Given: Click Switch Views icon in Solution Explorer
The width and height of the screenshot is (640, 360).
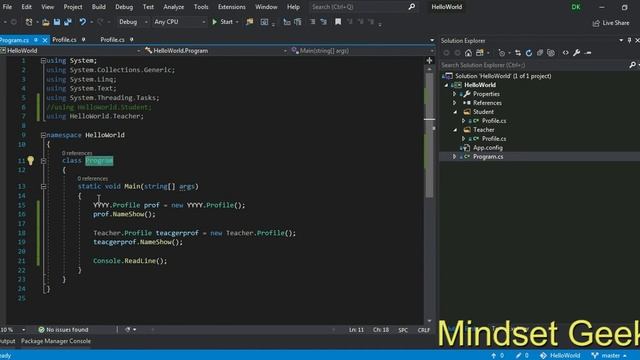Looking at the screenshot, I should [x=480, y=53].
